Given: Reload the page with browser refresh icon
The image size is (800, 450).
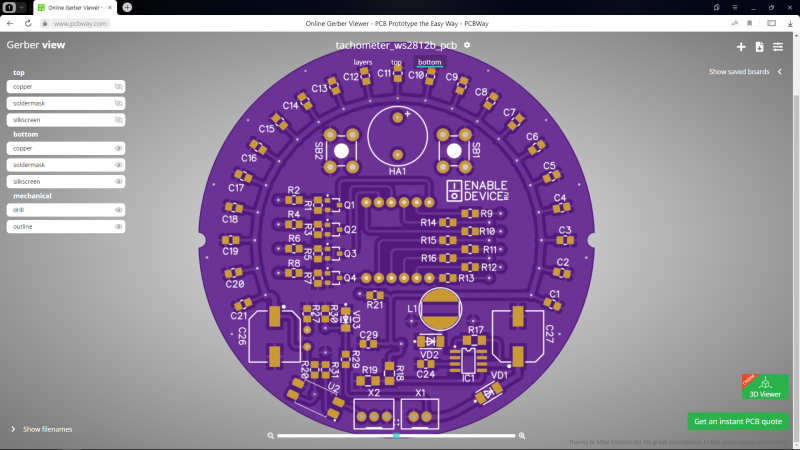Looking at the screenshot, I should point(27,22).
